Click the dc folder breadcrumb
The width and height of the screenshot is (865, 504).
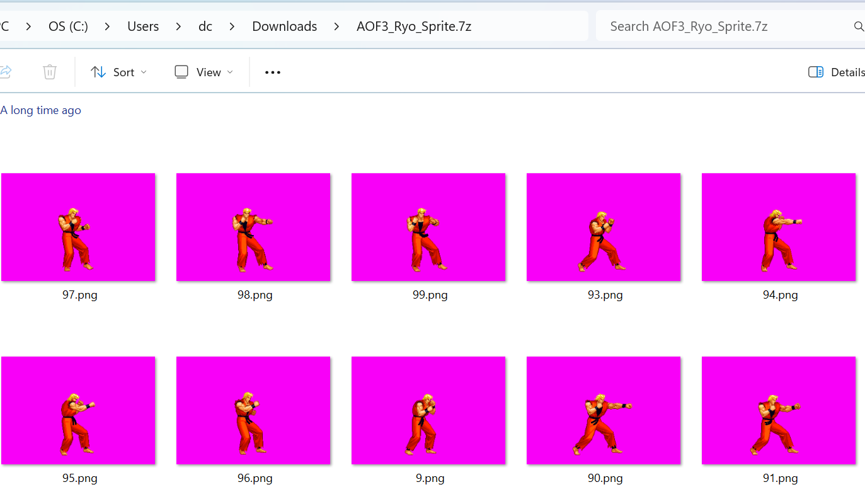pos(205,26)
